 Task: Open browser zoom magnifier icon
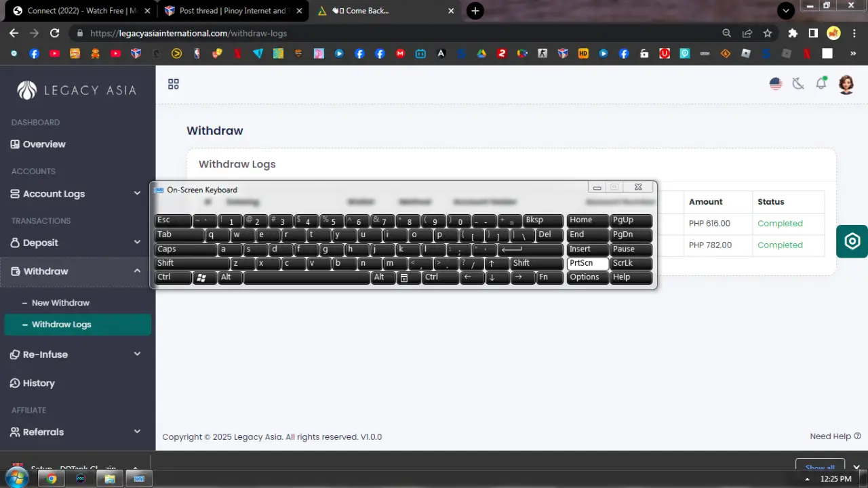pyautogui.click(x=727, y=33)
